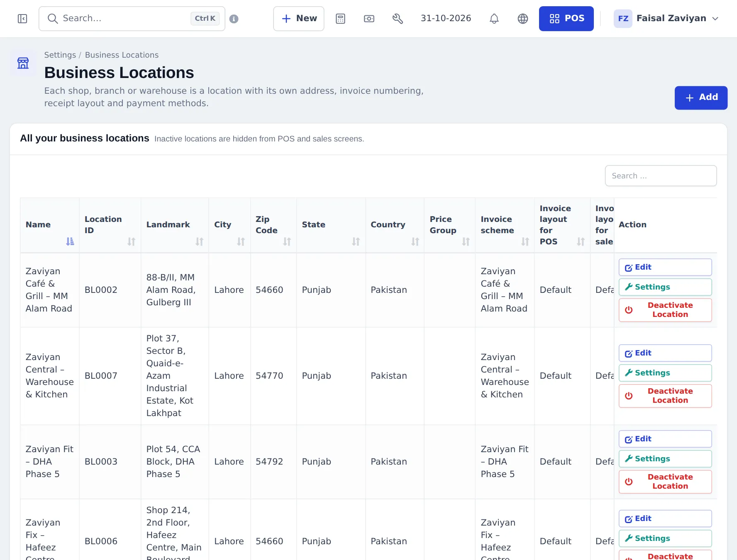Viewport: 737px width, 560px height.
Task: Open the cash register banknote icon
Action: coord(369,19)
